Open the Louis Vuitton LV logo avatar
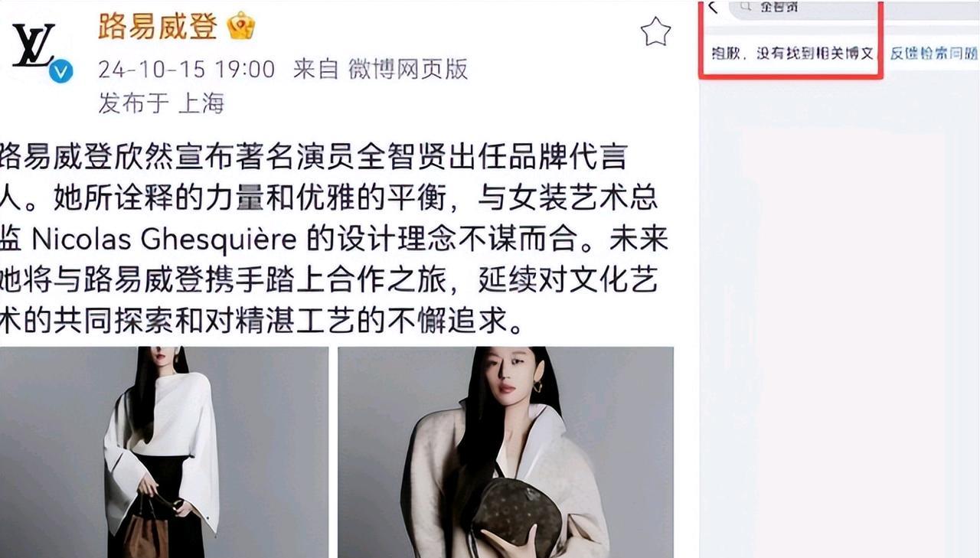The image size is (980, 558). 36,47
